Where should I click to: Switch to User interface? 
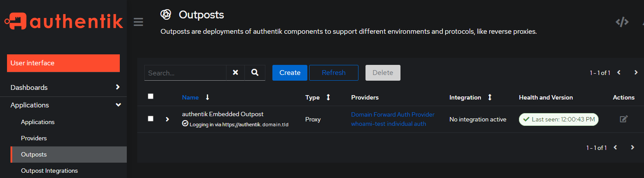pyautogui.click(x=63, y=63)
